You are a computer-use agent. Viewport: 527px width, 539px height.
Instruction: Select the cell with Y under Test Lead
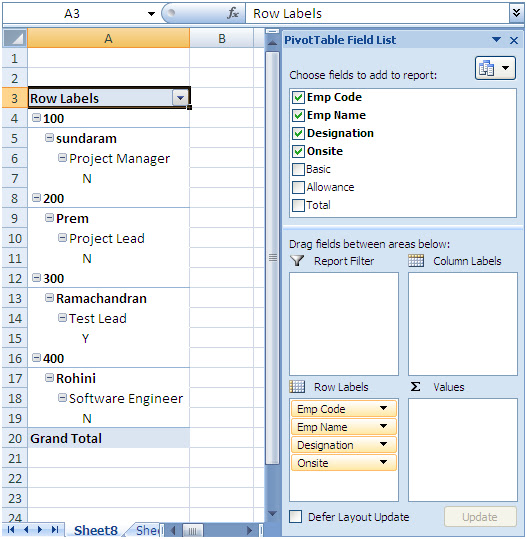click(x=108, y=338)
